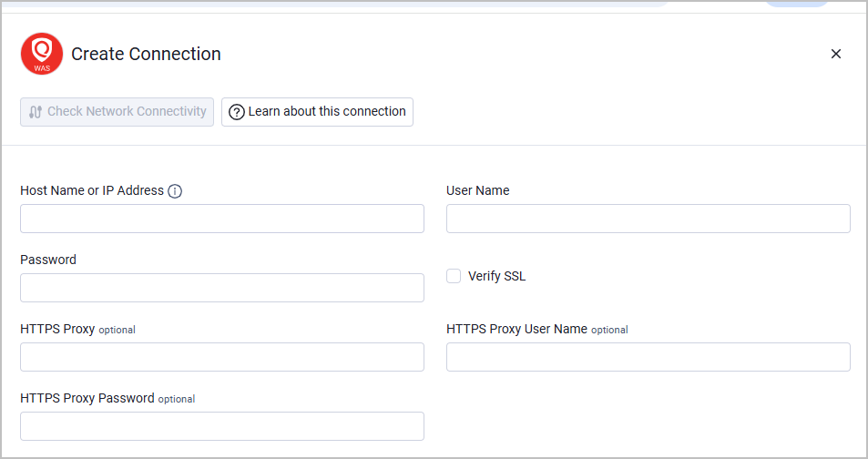
Task: Focus the Host Name or IP Address field
Action: [222, 219]
